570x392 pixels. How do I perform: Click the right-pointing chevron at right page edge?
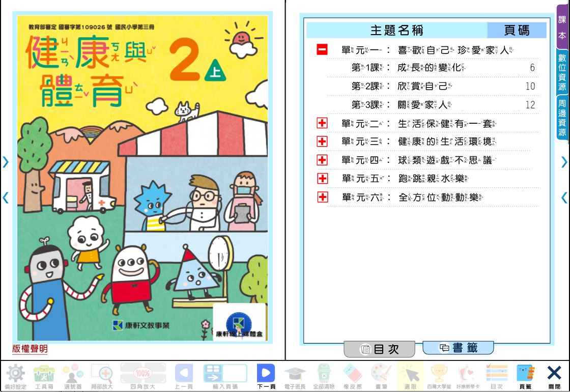(564, 161)
